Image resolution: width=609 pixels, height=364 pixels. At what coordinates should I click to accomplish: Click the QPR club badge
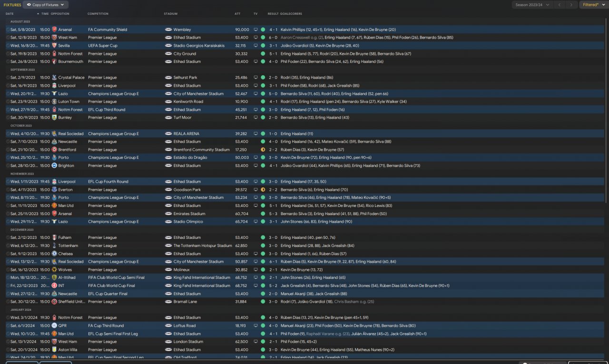coord(54,325)
